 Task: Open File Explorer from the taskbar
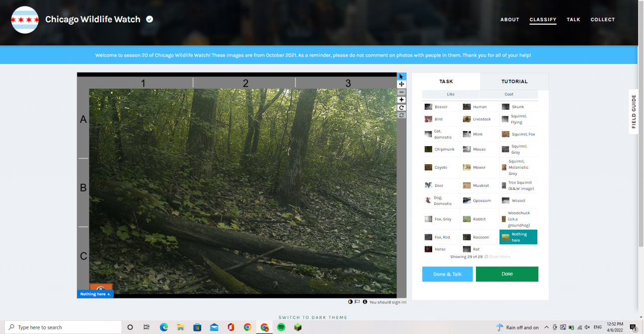coord(180,327)
